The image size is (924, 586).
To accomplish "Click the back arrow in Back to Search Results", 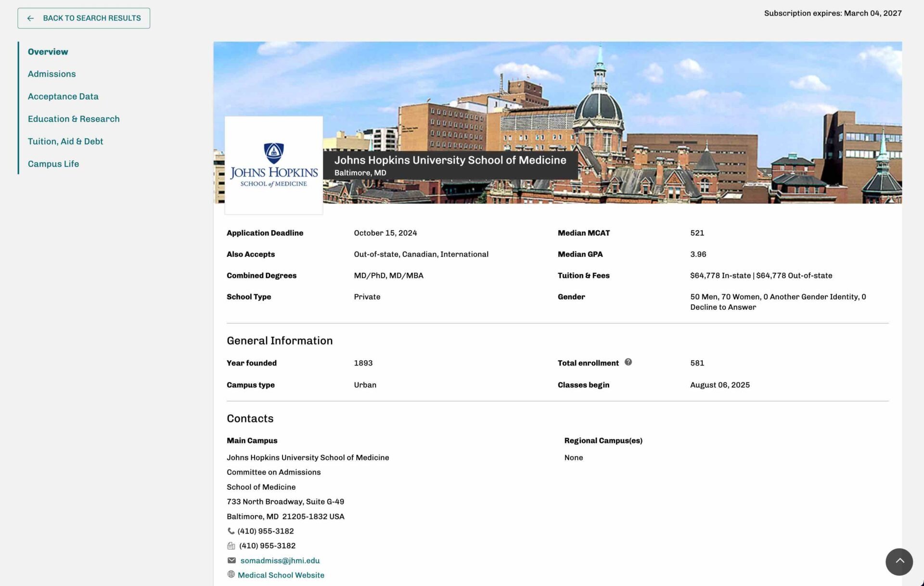I will [x=31, y=18].
